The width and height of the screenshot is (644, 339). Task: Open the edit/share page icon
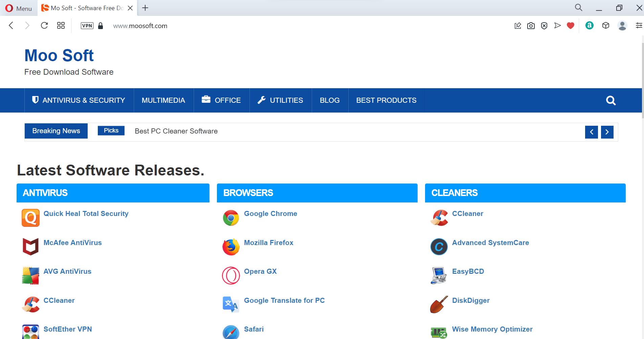pos(518,26)
